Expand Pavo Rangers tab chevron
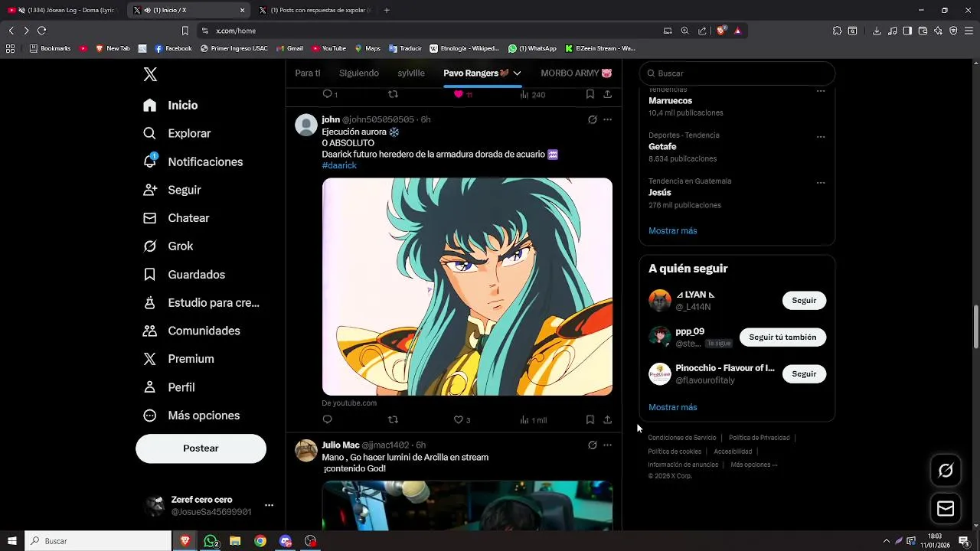 click(x=517, y=73)
